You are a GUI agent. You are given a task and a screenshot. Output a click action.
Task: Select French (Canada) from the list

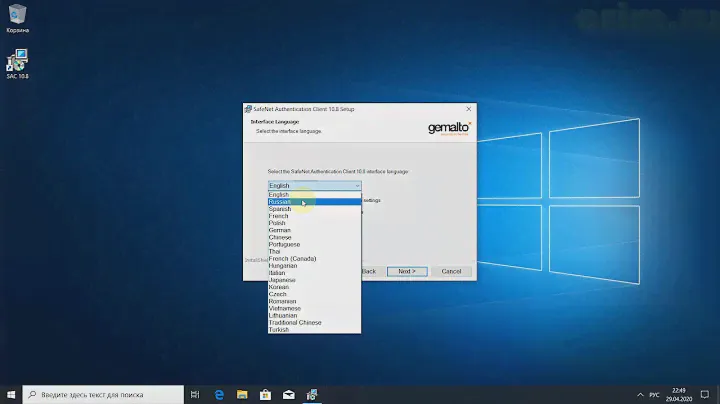tap(292, 258)
